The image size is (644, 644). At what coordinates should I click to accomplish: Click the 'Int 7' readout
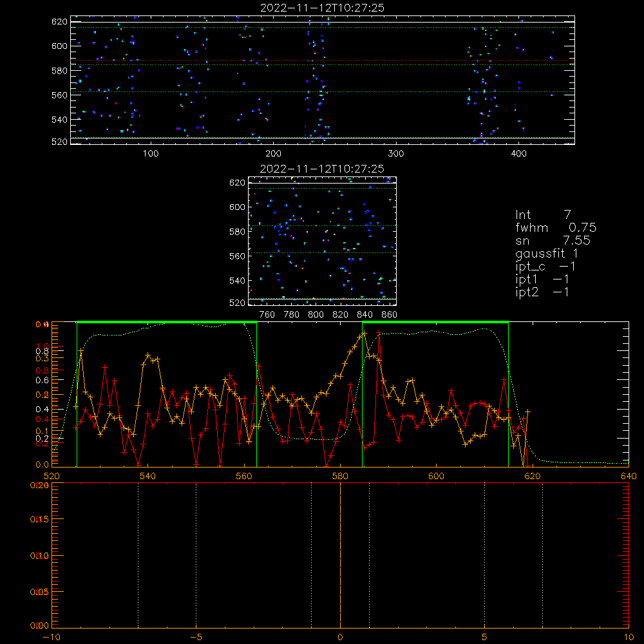click(543, 215)
